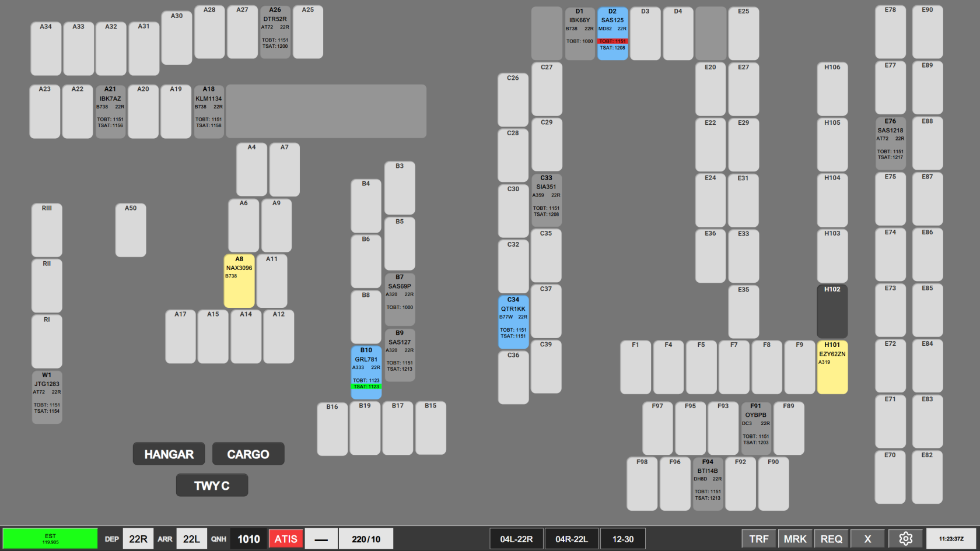Click the wind 220/10 display
Viewport: 980px width, 551px height.
click(366, 539)
